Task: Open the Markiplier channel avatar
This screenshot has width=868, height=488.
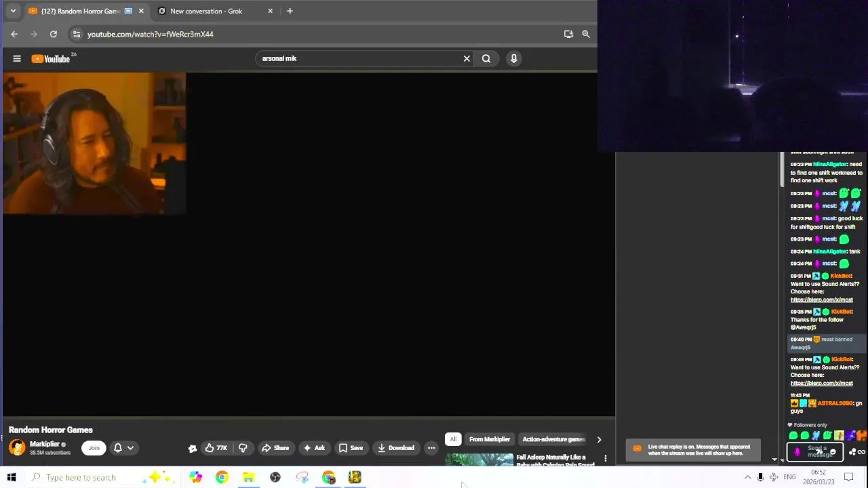Action: click(17, 447)
